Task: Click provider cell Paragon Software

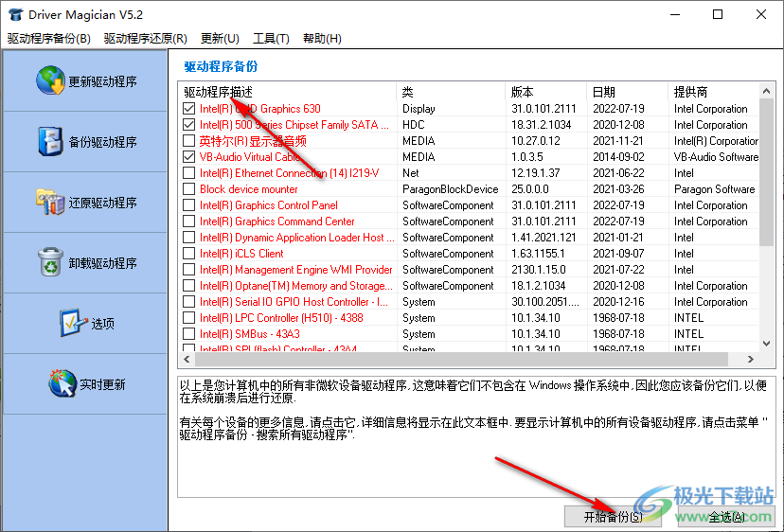Action: click(715, 189)
